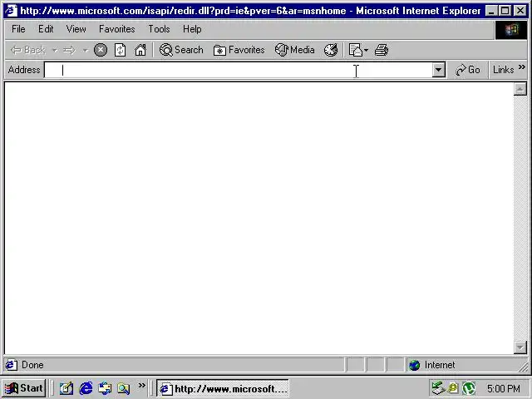Print the page with the printer icon
This screenshot has width=532, height=399.
[x=382, y=50]
